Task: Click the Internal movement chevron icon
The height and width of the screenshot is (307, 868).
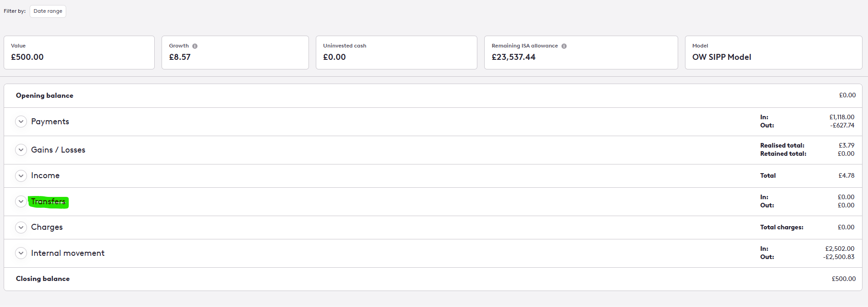Action: [x=21, y=253]
